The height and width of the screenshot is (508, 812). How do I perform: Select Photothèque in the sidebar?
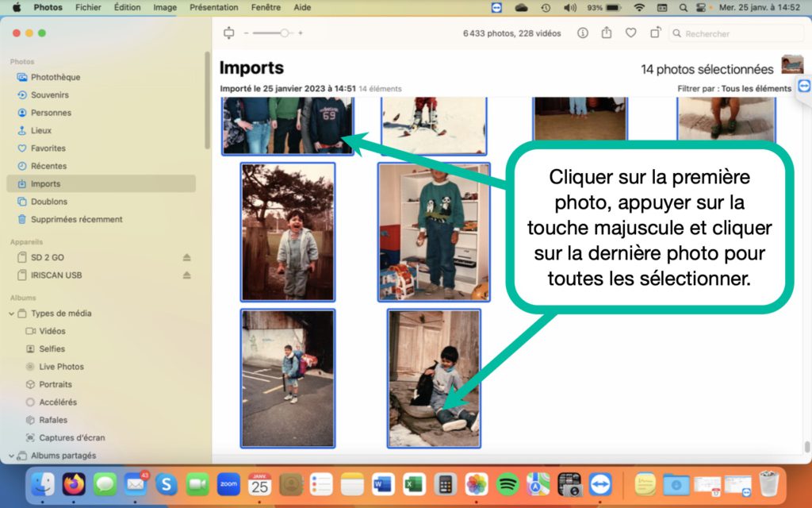55,77
